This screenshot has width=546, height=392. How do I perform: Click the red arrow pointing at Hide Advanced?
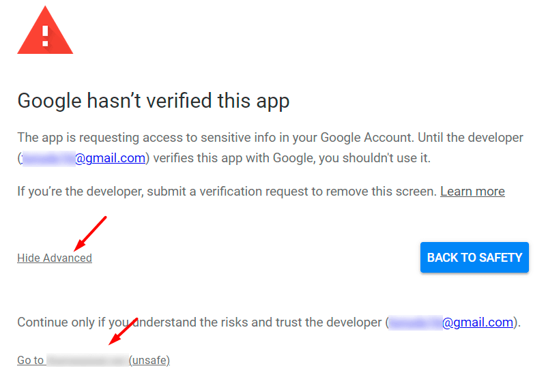[90, 233]
